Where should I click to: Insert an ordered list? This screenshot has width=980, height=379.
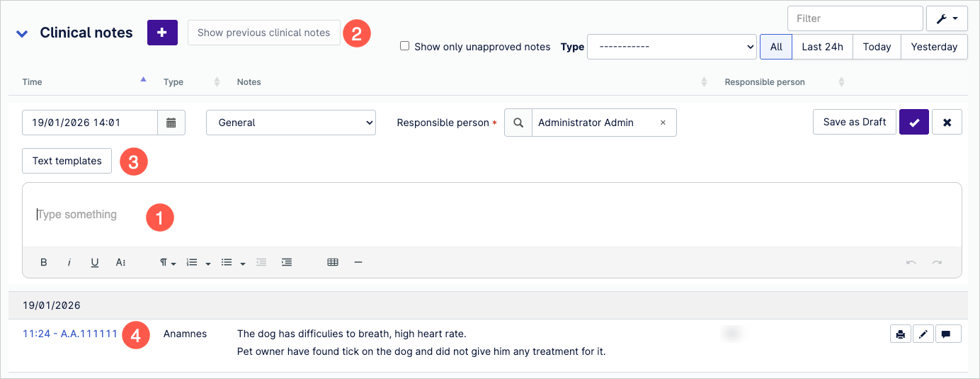[x=192, y=262]
